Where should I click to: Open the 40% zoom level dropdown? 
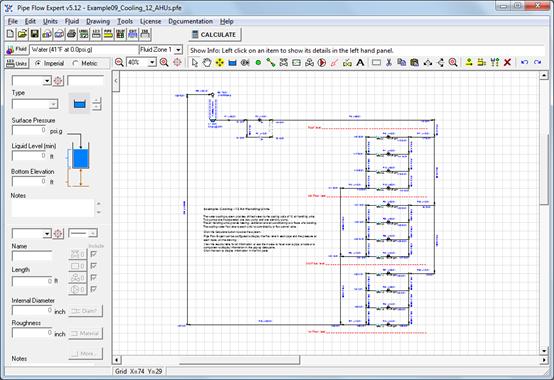[152, 63]
